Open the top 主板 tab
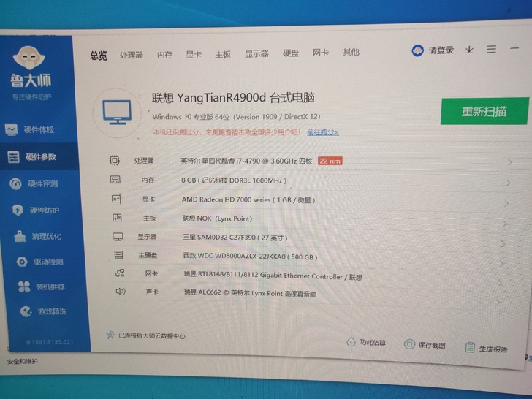532x399 pixels. 223,54
